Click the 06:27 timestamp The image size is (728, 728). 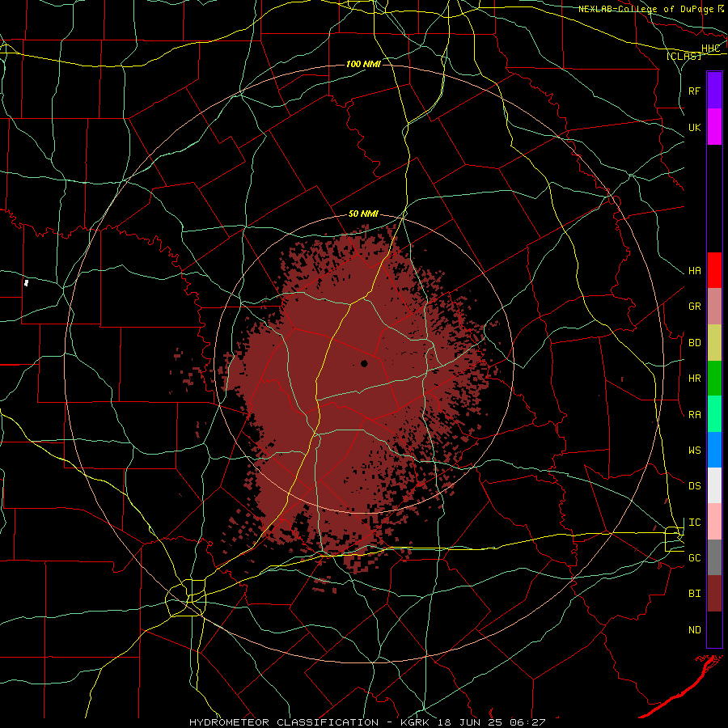pyautogui.click(x=529, y=722)
